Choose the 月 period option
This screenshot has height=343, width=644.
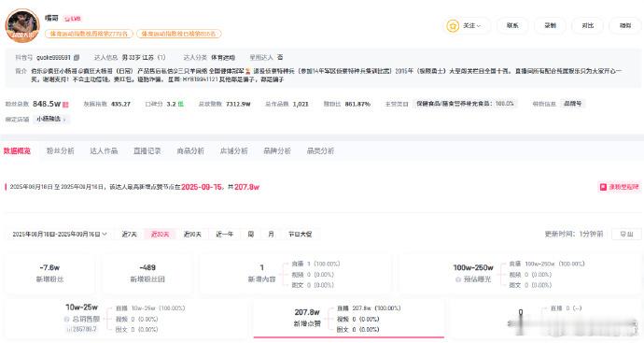pyautogui.click(x=271, y=234)
